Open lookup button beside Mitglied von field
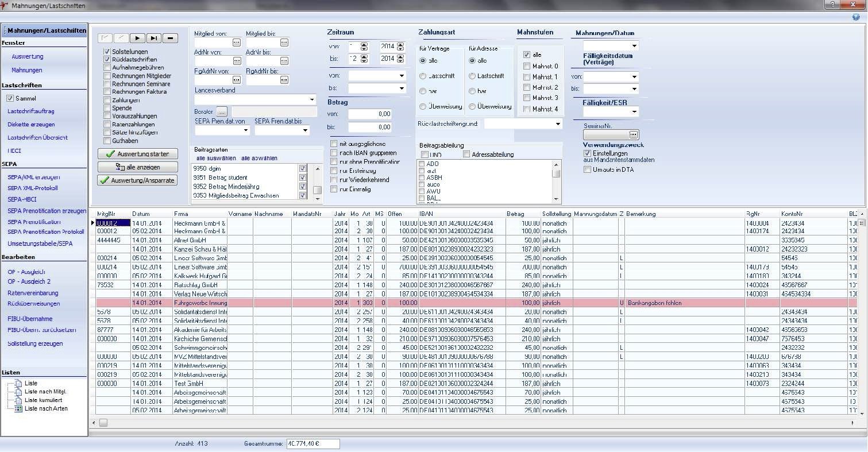This screenshot has width=868, height=452. click(236, 43)
